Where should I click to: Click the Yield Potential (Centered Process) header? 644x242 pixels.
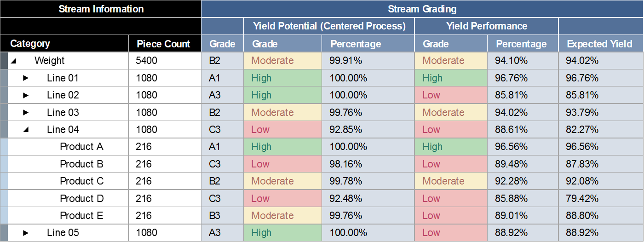tap(329, 26)
